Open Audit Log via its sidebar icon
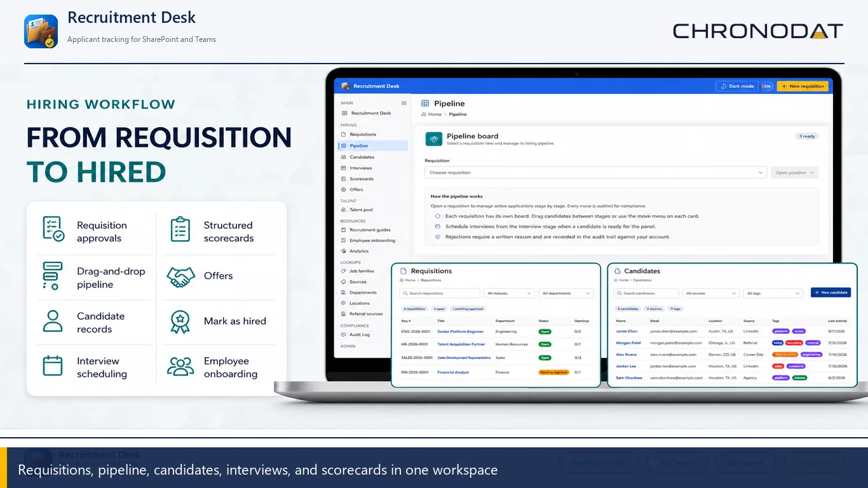Screen dimensions: 868x488 pos(344,334)
